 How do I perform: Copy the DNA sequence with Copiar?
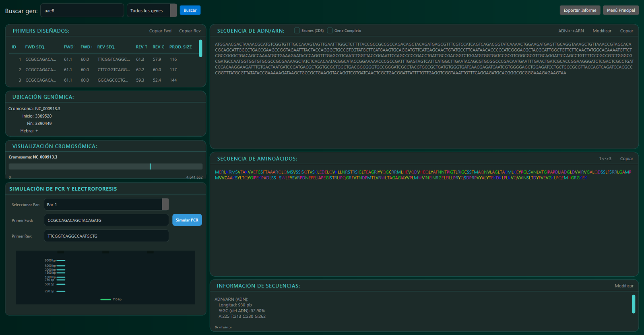click(x=626, y=31)
